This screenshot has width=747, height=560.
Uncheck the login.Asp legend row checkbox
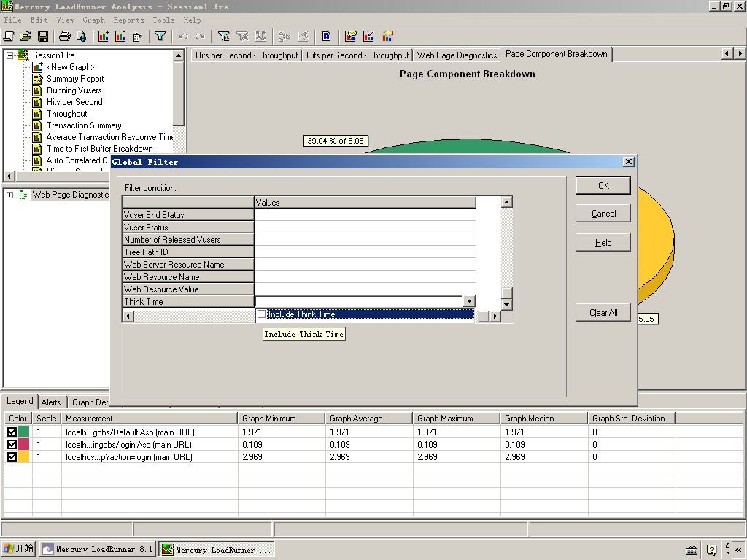12,445
